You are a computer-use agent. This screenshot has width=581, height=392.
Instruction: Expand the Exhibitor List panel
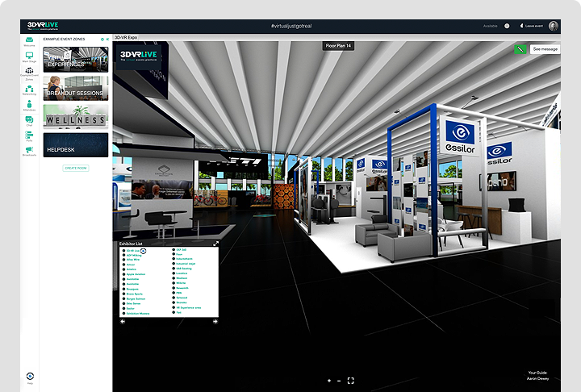[x=215, y=243]
